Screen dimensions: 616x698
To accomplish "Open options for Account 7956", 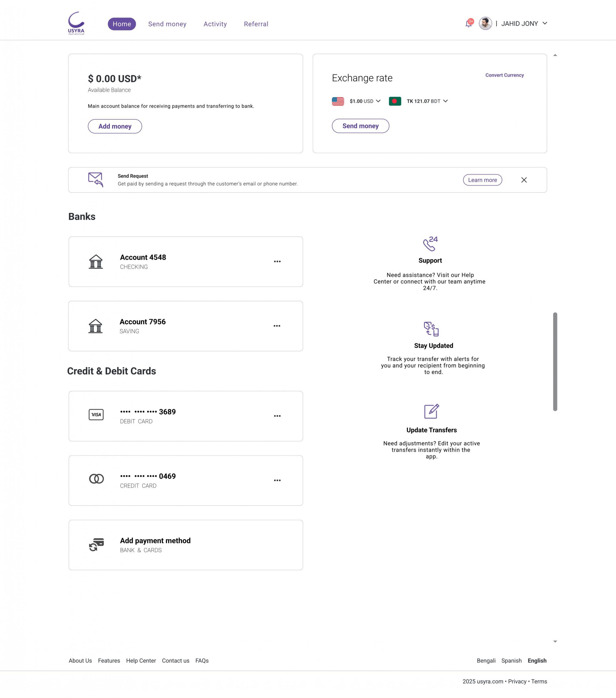I will (277, 326).
